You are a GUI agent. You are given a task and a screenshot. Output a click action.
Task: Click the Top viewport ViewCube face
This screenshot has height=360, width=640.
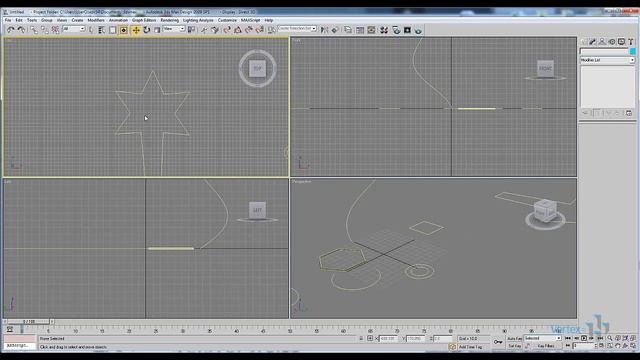[258, 68]
